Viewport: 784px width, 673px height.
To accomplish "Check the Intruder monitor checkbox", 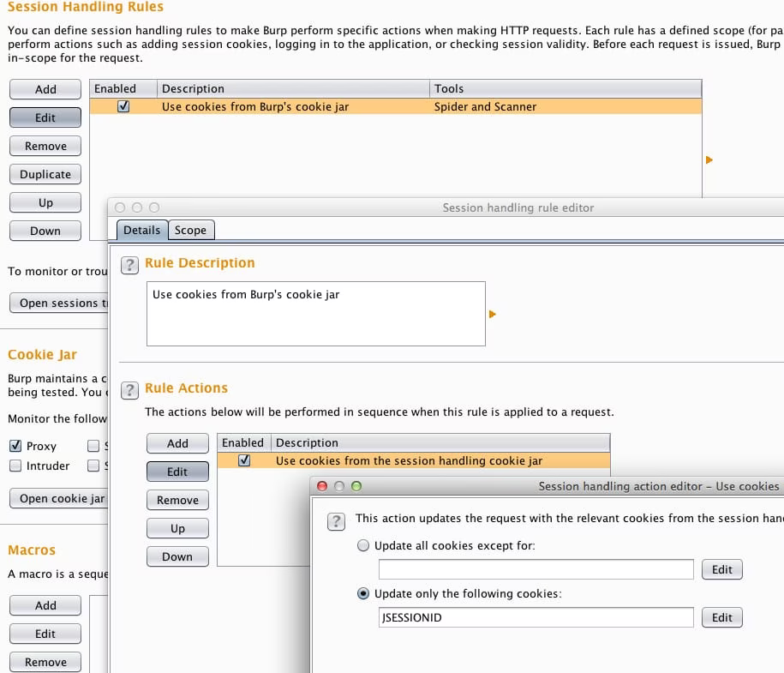I will point(15,466).
